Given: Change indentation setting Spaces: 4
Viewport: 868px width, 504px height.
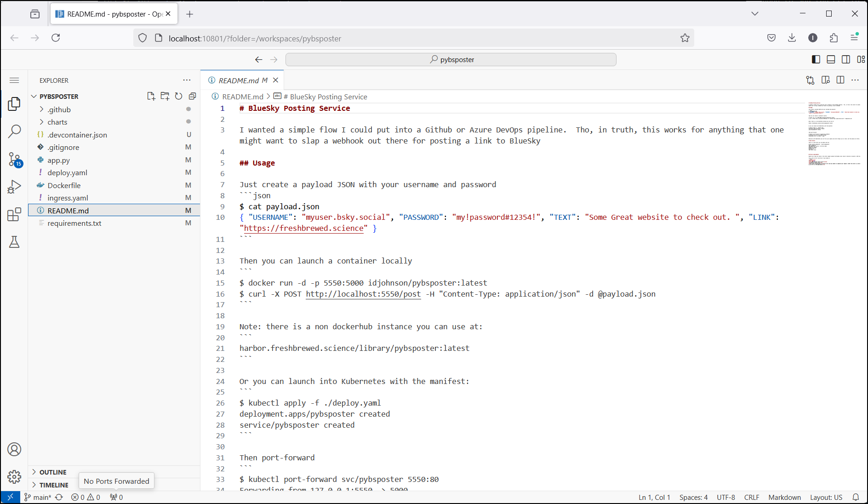Looking at the screenshot, I should pos(693,497).
